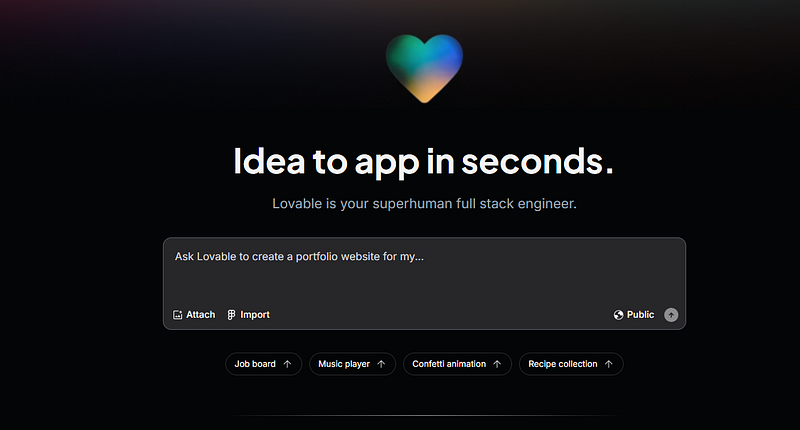Click the heading 'Idea to app in seconds.'
This screenshot has width=800, height=430.
pos(423,162)
